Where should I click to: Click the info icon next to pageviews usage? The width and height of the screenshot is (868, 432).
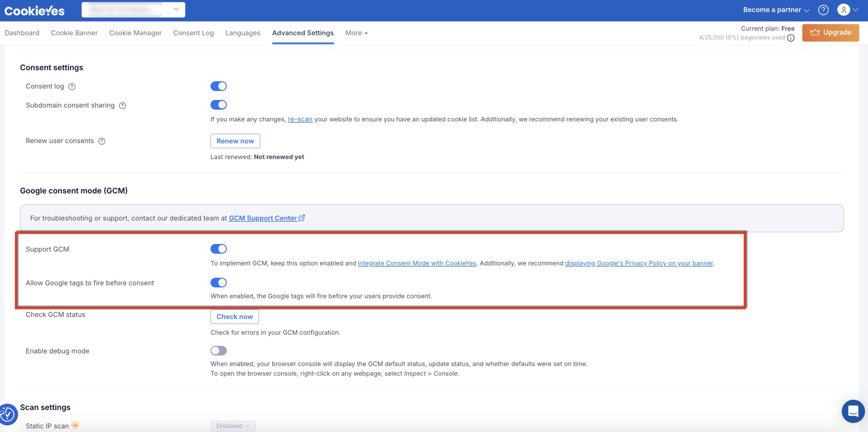coord(791,38)
